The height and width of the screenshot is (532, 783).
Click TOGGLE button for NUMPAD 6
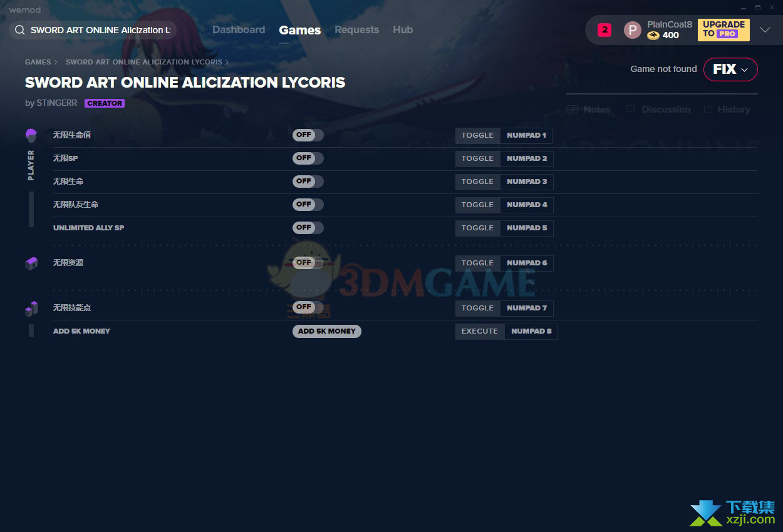coord(478,263)
